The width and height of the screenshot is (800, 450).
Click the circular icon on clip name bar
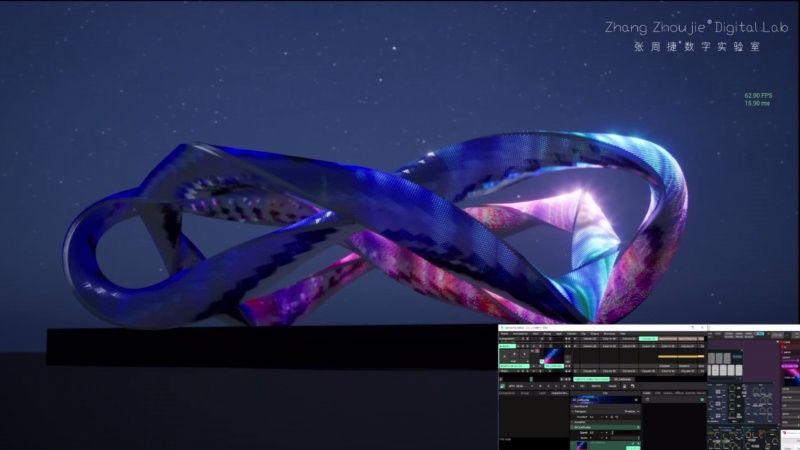(636, 400)
